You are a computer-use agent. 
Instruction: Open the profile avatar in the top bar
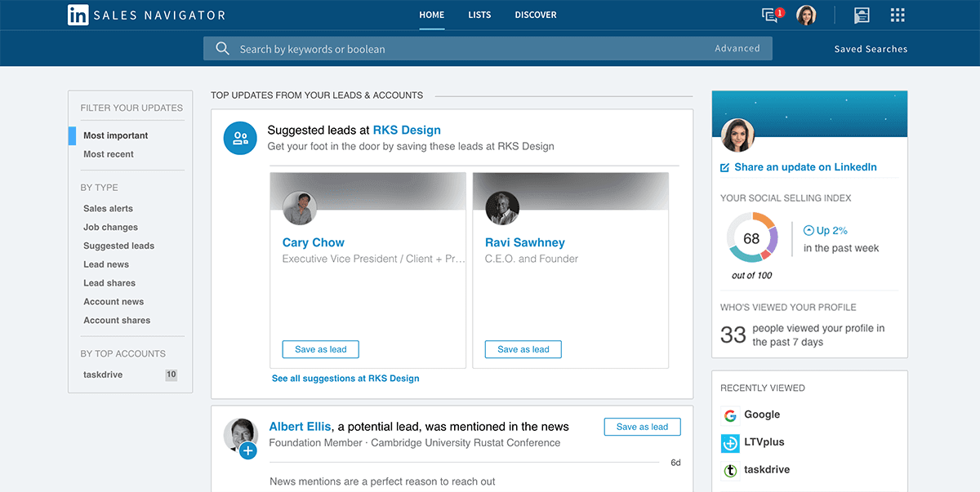pyautogui.click(x=806, y=15)
